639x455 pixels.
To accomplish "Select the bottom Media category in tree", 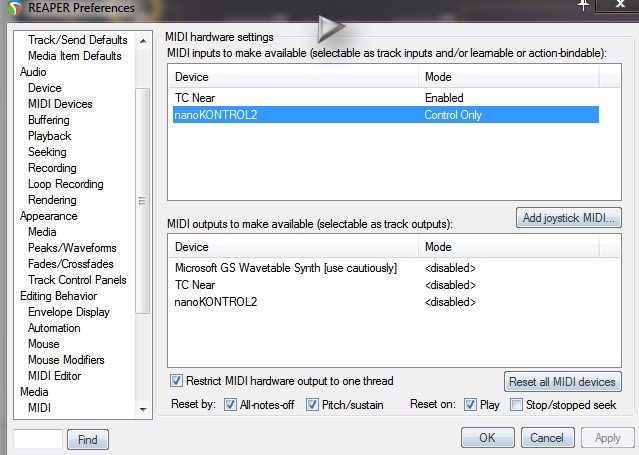I will pyautogui.click(x=34, y=392).
